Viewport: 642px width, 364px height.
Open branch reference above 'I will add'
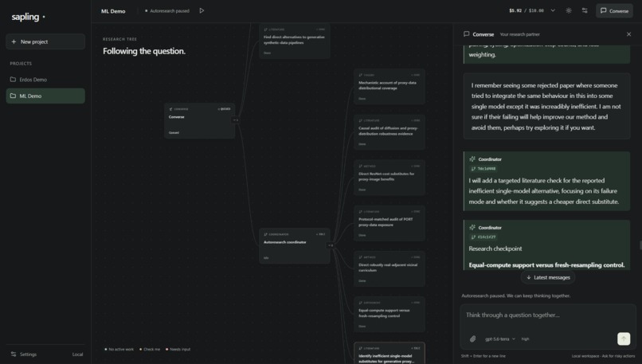483,169
